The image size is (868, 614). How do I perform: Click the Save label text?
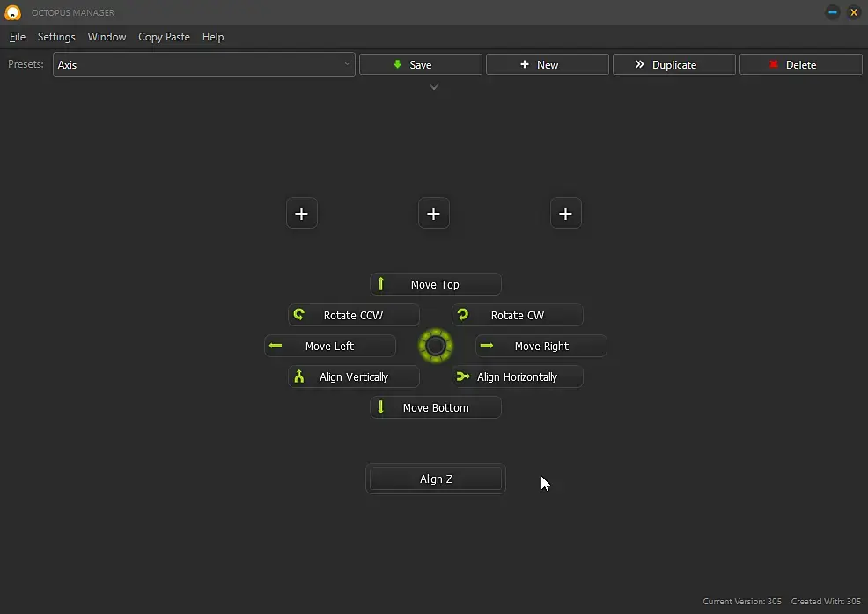click(420, 65)
